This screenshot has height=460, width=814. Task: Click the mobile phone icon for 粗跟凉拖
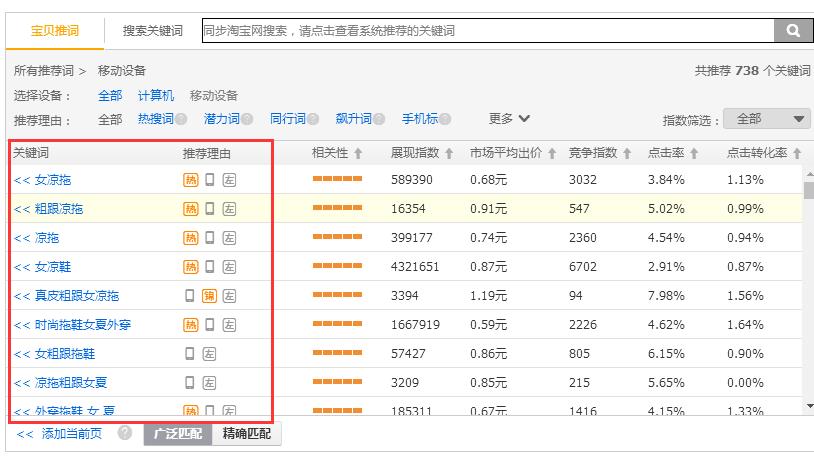click(210, 209)
